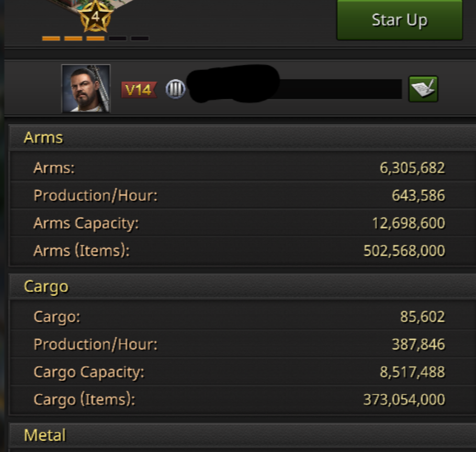Open the commander portrait avatar
Viewport: 476px width, 452px height.
(86, 88)
